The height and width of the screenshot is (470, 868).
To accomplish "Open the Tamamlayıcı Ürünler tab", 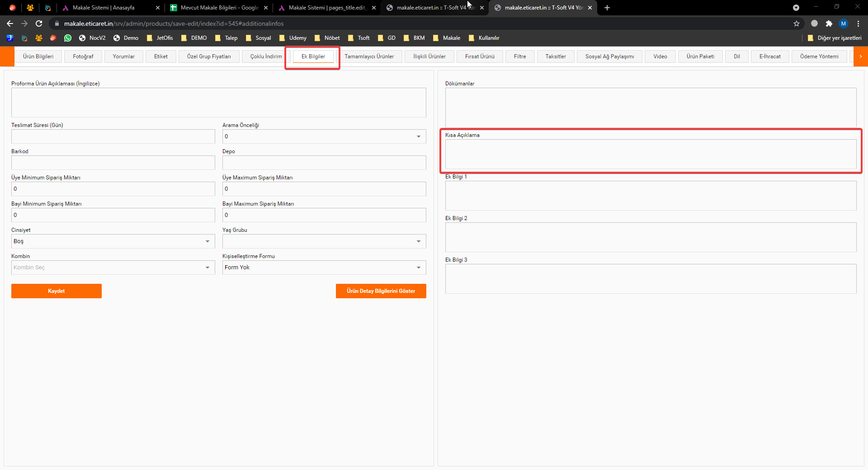I will 369,56.
